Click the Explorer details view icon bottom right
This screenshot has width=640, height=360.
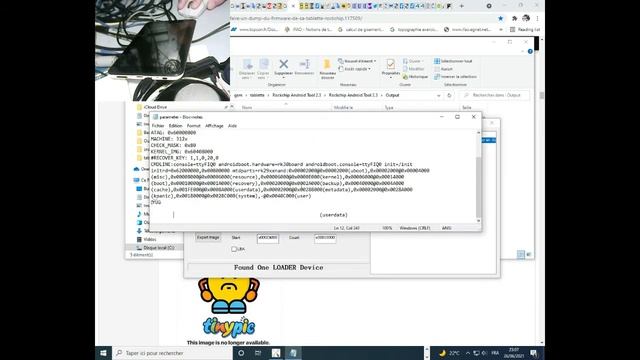click(521, 254)
